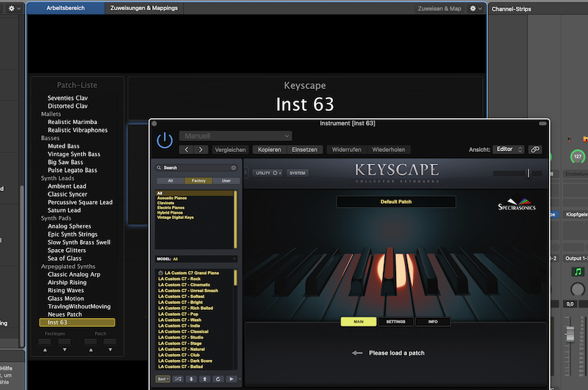Screen dimensions: 588x390
Task: Open the SETTINGS page tab in Keyscape
Action: pyautogui.click(x=395, y=322)
